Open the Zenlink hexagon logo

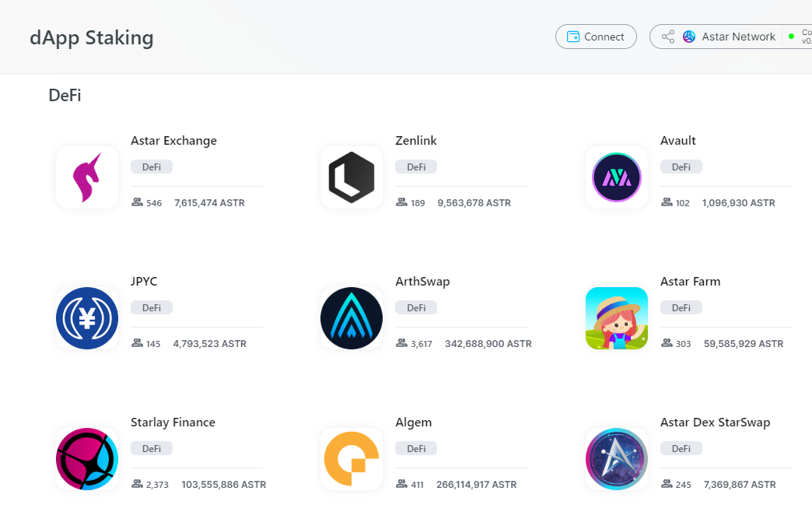click(x=352, y=177)
